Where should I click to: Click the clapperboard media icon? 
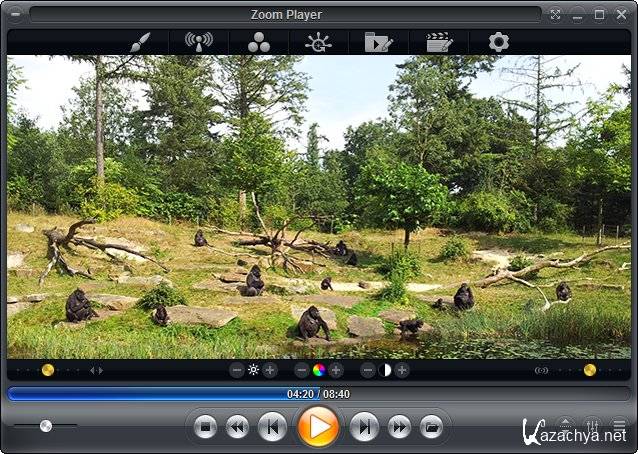438,42
